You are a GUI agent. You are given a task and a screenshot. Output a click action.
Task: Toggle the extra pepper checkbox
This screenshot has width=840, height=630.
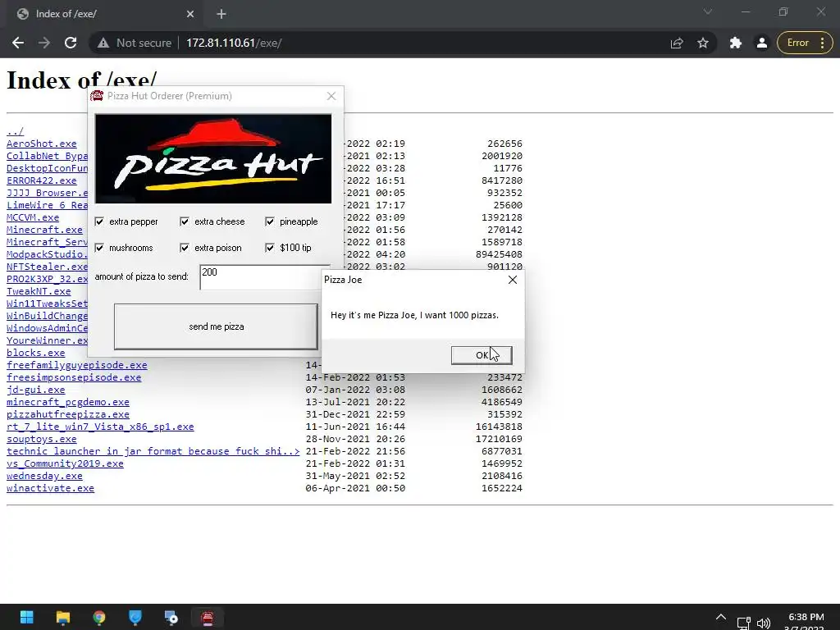coord(99,221)
